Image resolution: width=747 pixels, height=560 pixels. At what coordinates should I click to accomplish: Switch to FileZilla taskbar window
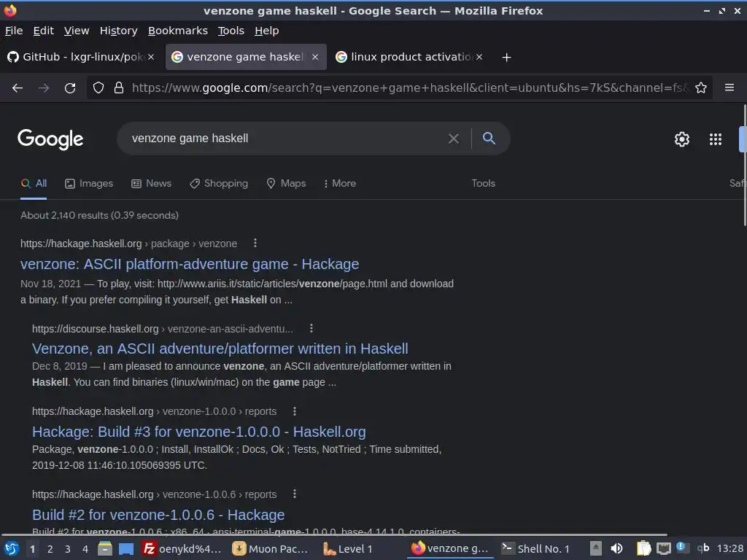click(182, 549)
